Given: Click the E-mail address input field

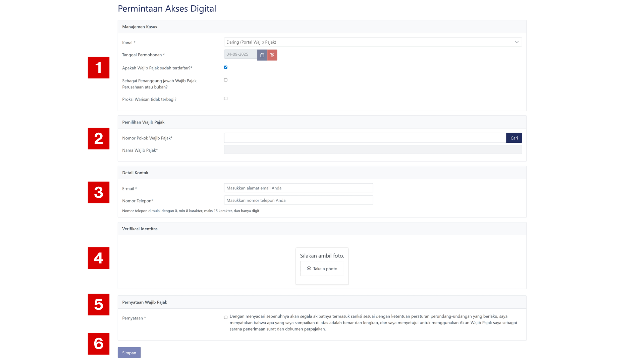Looking at the screenshot, I should [298, 188].
